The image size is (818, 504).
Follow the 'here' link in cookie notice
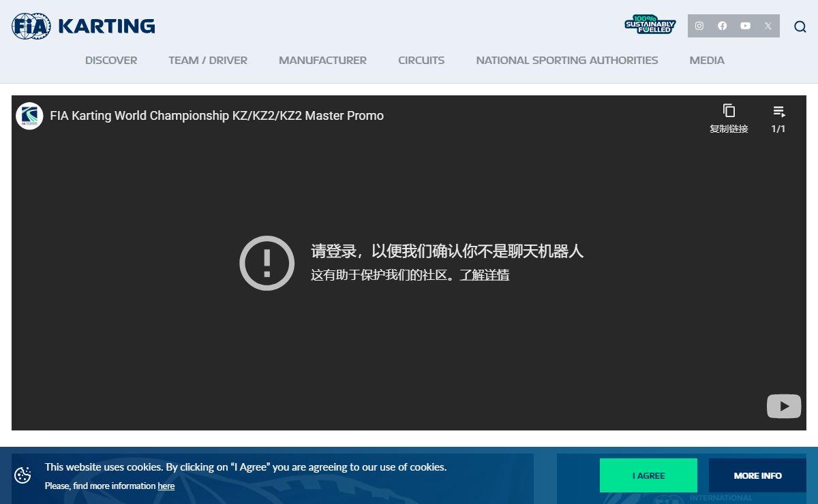point(166,486)
